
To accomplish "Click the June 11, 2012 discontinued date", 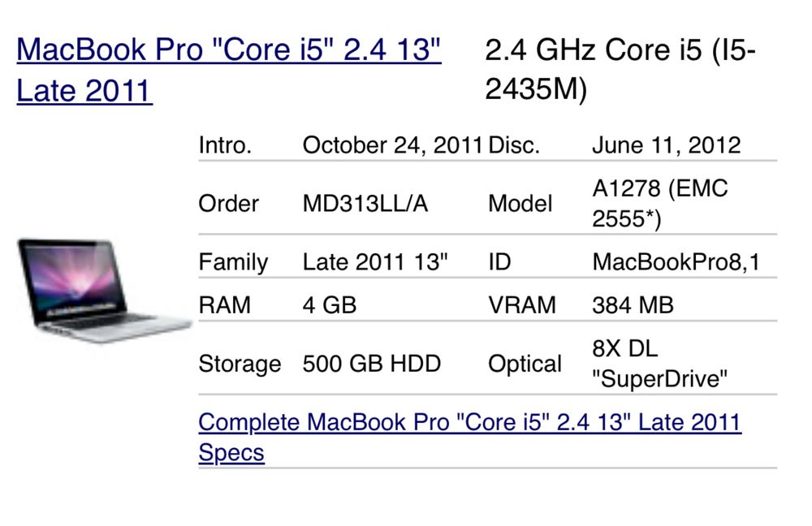I will 666,145.
